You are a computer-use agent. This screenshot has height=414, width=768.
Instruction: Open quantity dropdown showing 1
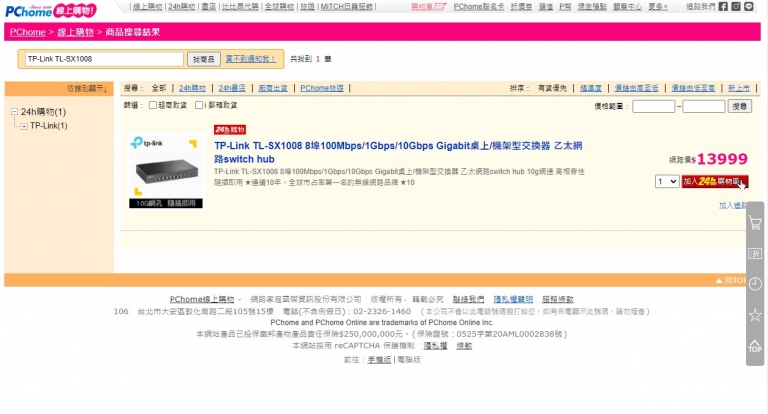(667, 182)
